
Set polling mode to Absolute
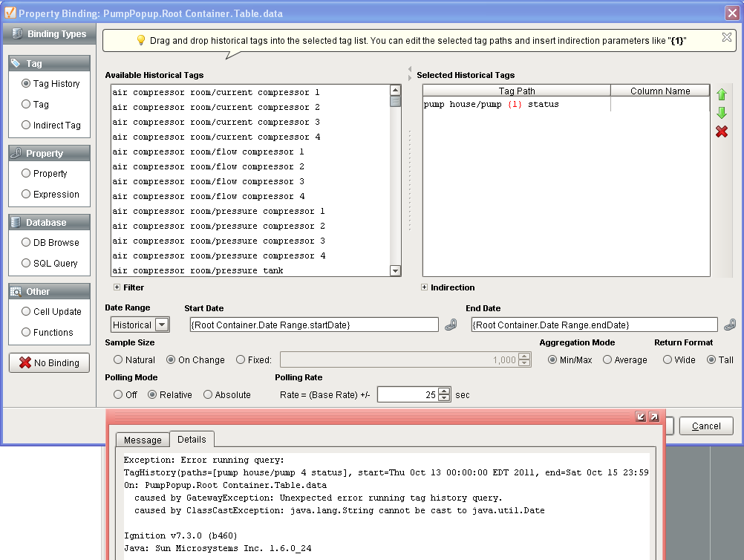pyautogui.click(x=226, y=395)
